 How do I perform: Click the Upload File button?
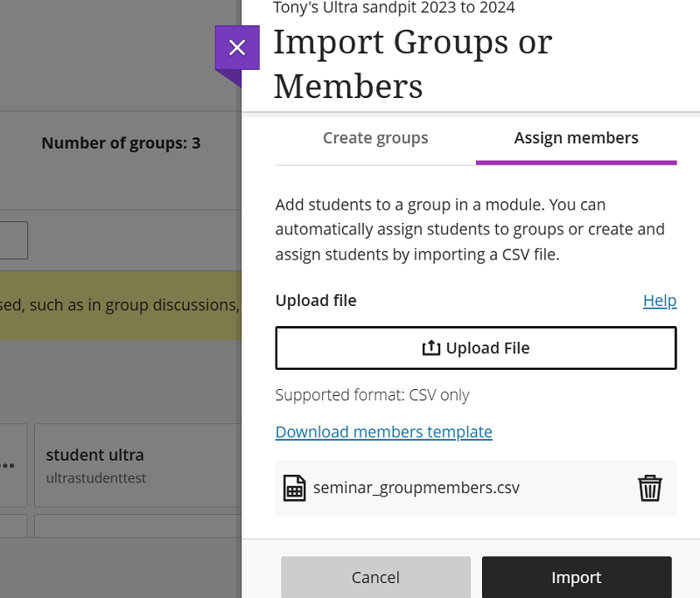476,347
